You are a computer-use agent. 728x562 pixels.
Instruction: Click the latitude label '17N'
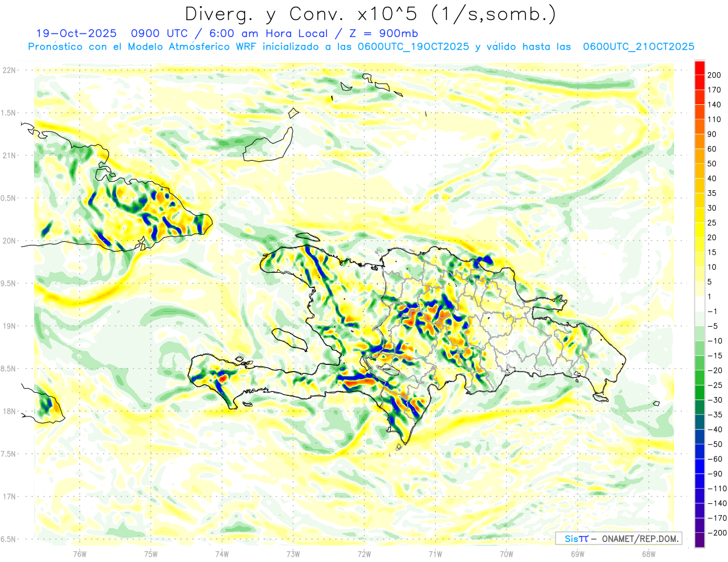9,497
